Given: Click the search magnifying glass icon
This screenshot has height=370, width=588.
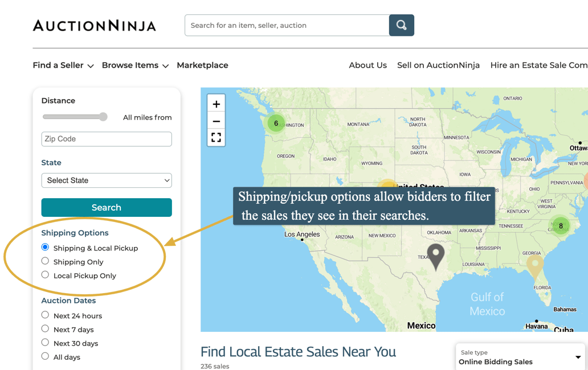Looking at the screenshot, I should (x=401, y=25).
